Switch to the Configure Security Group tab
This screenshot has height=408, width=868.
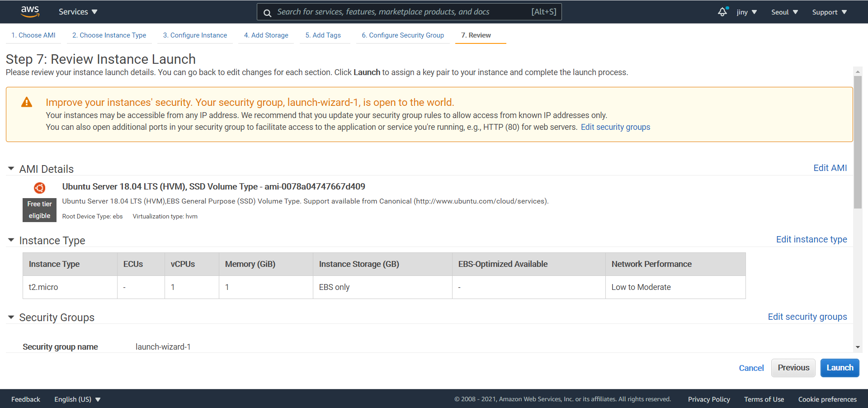pyautogui.click(x=402, y=35)
